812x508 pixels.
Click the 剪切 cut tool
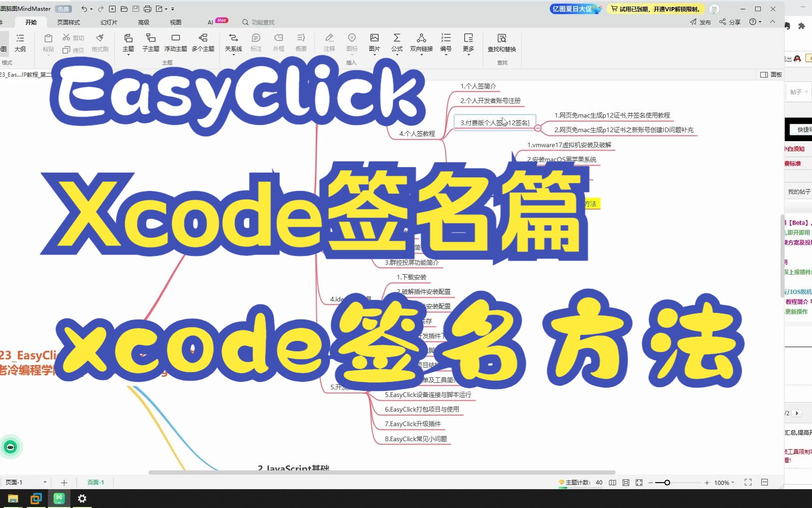tap(73, 38)
